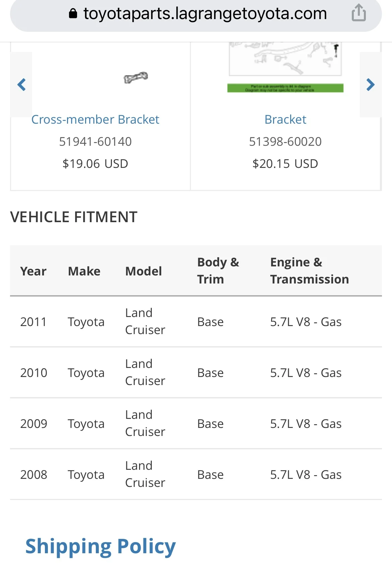Open the Cross-member Bracket link

95,120
